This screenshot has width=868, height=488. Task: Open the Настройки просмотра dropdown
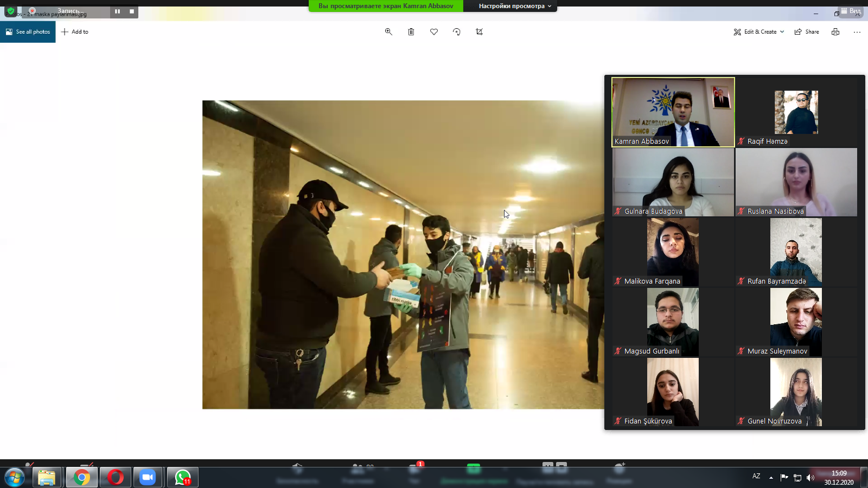tap(515, 6)
